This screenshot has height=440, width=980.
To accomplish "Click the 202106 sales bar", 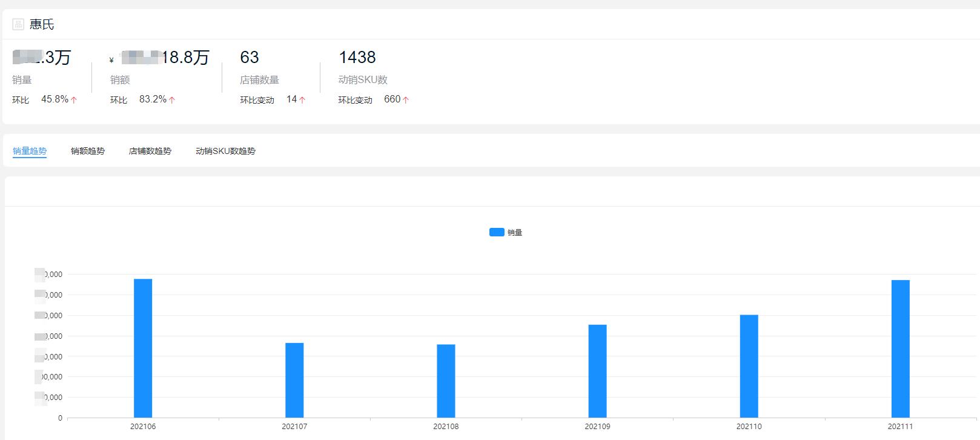I will click(x=143, y=348).
